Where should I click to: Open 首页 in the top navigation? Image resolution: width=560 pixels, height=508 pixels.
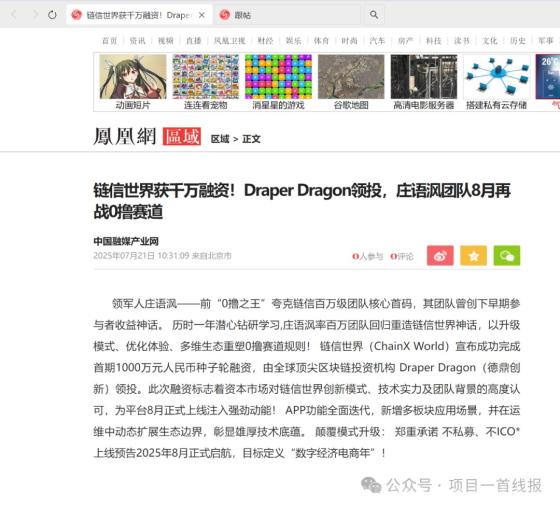pos(109,41)
